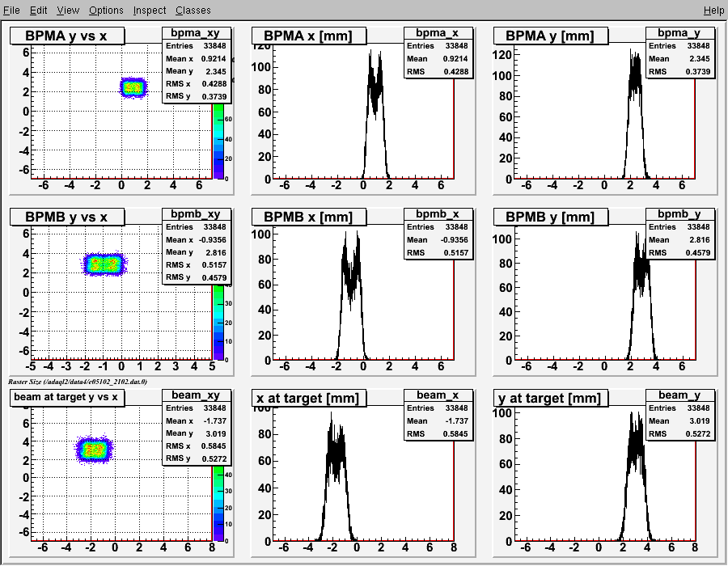Click the 'BPMB y [mm]' plot title

(550, 217)
